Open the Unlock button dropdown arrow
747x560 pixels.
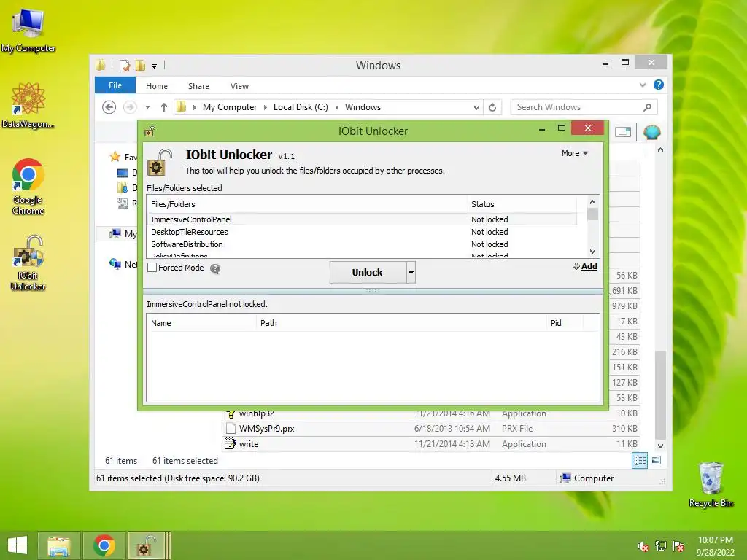(x=411, y=273)
